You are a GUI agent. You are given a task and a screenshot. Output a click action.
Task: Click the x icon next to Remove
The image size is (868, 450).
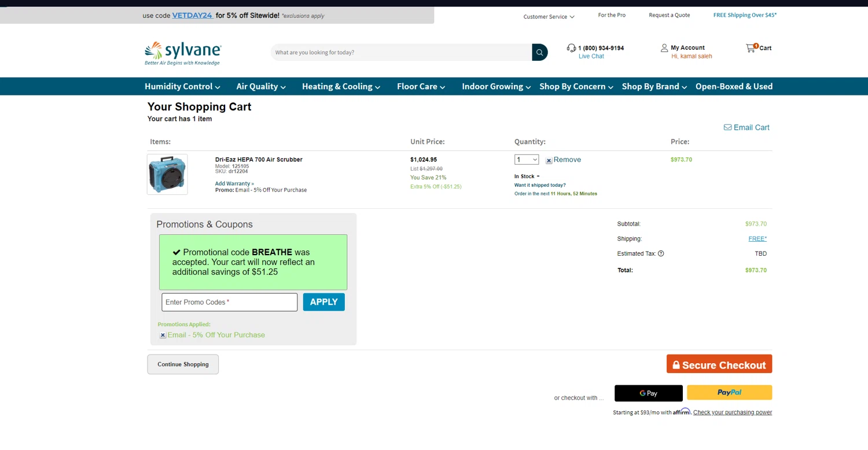(549, 160)
